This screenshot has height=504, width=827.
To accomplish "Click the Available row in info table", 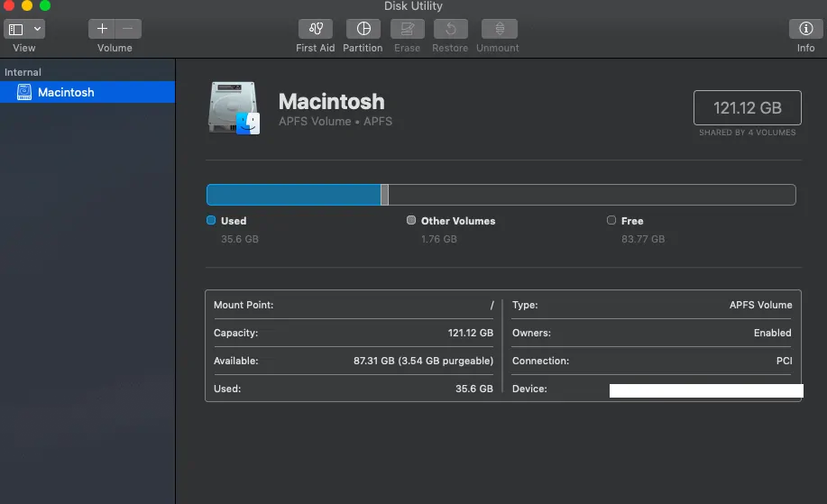I will (x=353, y=361).
